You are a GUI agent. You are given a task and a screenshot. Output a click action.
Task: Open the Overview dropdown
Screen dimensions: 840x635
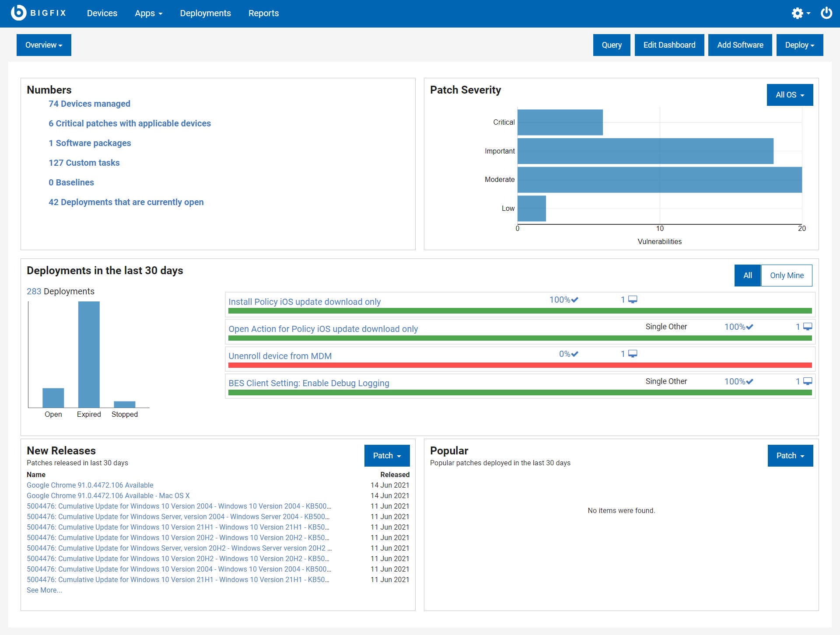point(43,45)
